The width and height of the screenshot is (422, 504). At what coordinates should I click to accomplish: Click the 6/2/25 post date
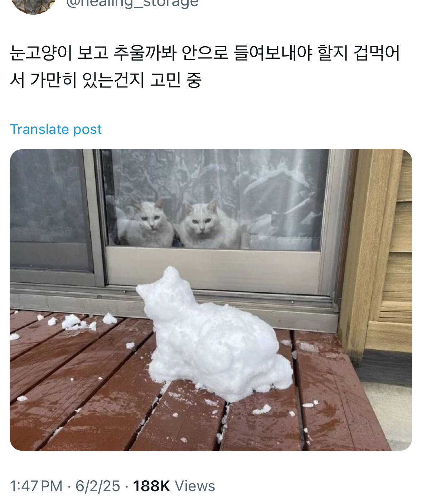click(x=98, y=486)
